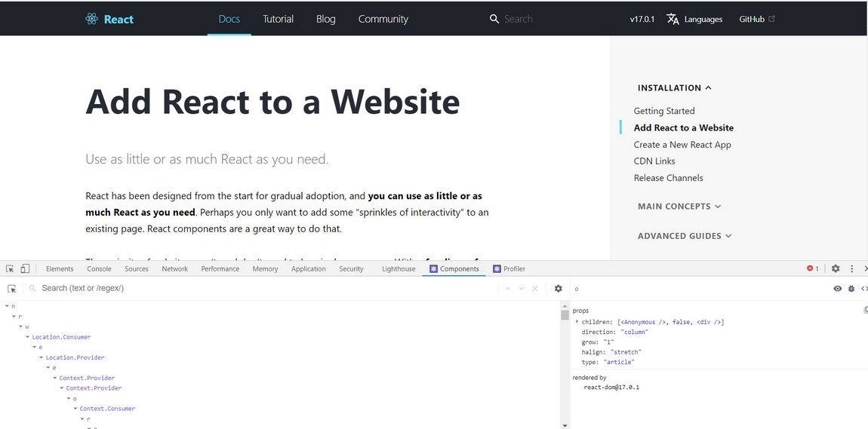Click the Getting Started link
The image size is (868, 429).
[x=664, y=111]
